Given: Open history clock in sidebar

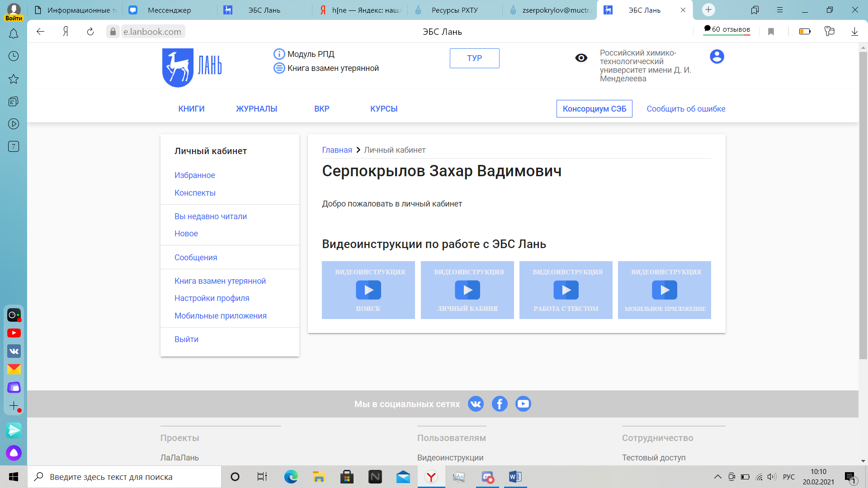Looking at the screenshot, I should (14, 56).
